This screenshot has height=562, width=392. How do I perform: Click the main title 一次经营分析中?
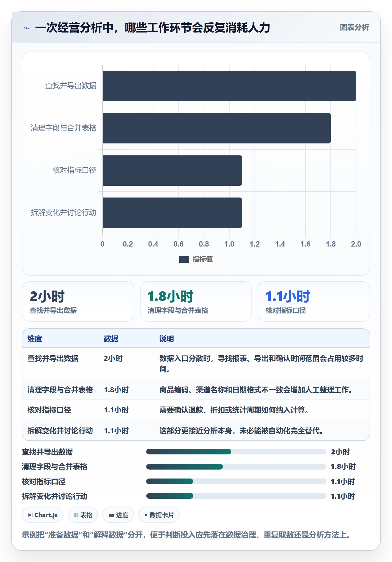(153, 28)
